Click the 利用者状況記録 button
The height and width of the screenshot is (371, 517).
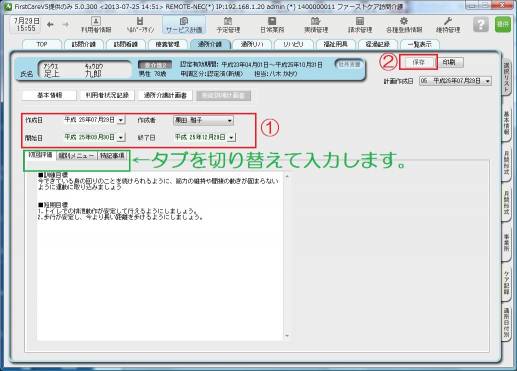(x=107, y=95)
